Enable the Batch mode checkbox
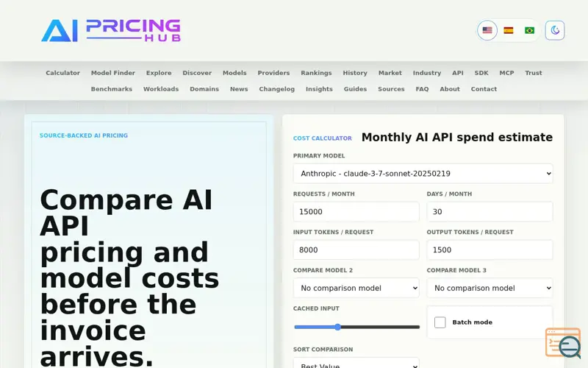The height and width of the screenshot is (368, 588). (440, 322)
